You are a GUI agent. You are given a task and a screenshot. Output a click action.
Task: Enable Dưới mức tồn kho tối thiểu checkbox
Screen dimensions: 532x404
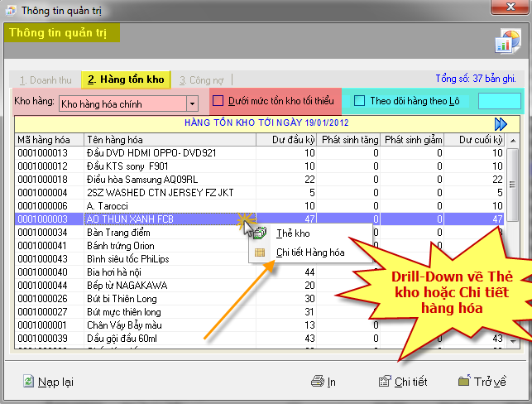pyautogui.click(x=219, y=102)
